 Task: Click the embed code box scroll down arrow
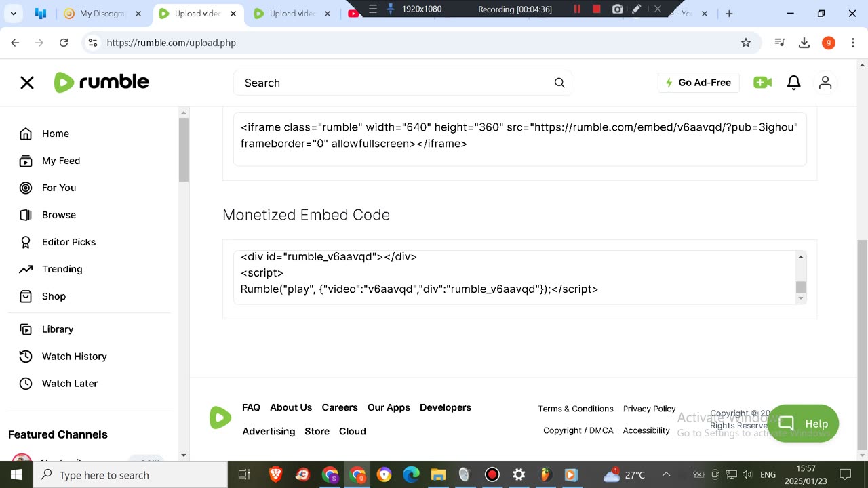point(801,298)
